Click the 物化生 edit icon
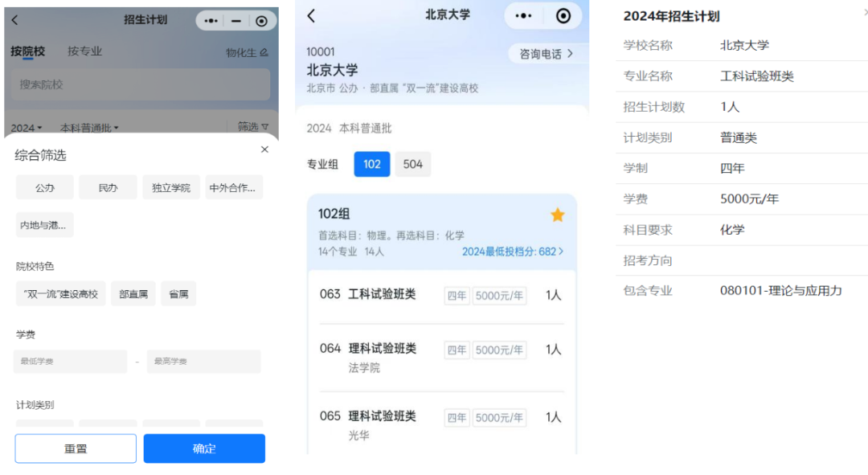Image resolution: width=868 pixels, height=475 pixels. pyautogui.click(x=264, y=52)
